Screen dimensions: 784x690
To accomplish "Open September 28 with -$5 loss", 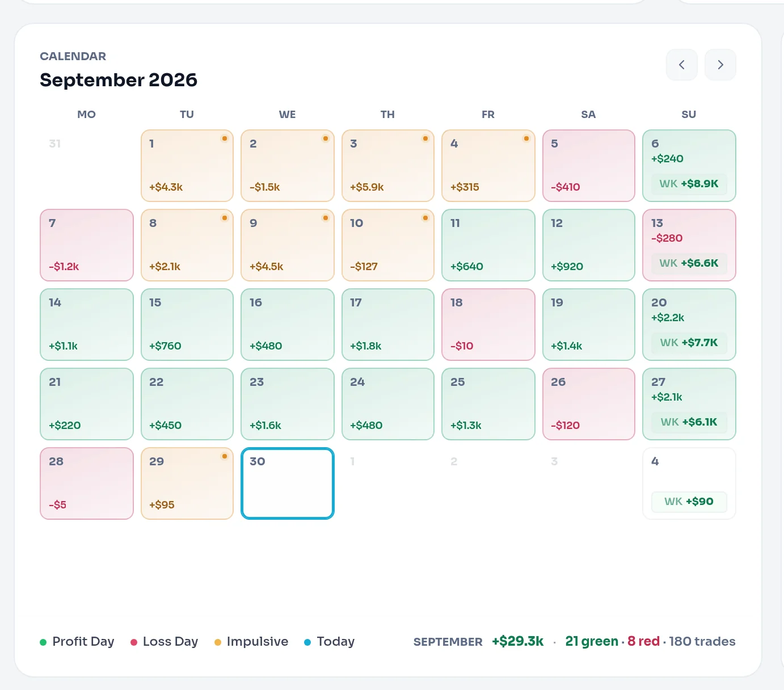I will (x=87, y=483).
